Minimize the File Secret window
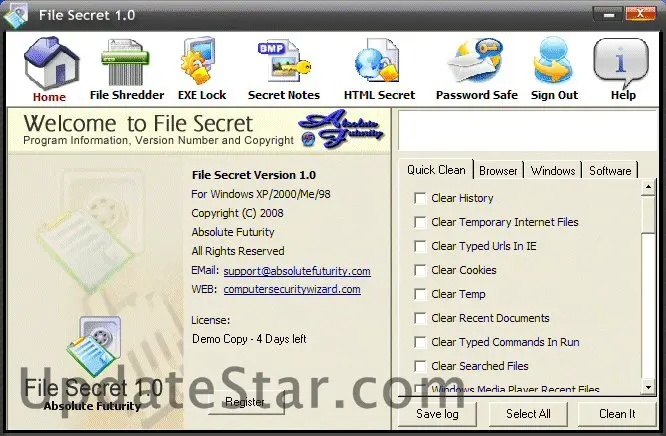 point(608,14)
